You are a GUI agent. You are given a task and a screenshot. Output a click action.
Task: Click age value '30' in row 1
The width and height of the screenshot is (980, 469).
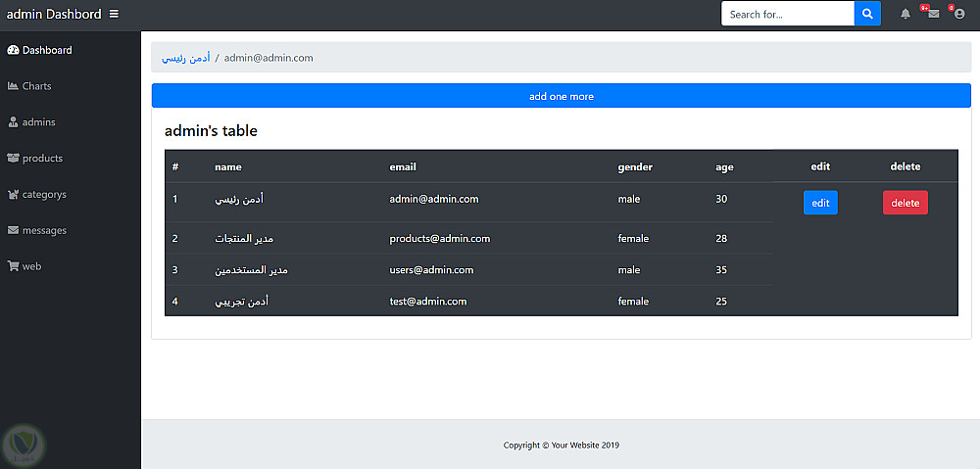pos(721,199)
